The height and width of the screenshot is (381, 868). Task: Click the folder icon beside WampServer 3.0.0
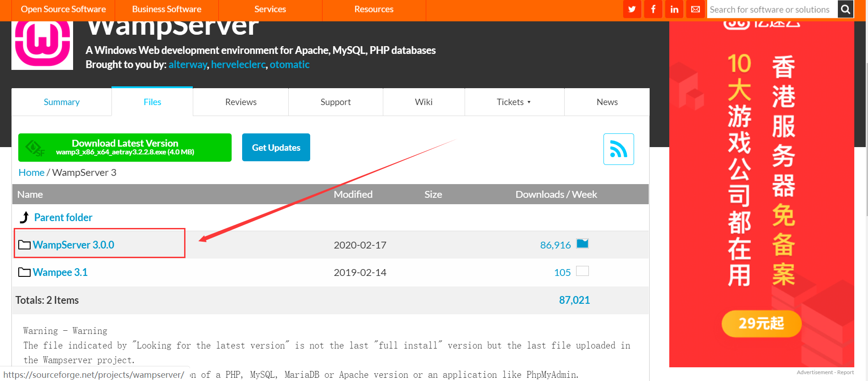24,245
